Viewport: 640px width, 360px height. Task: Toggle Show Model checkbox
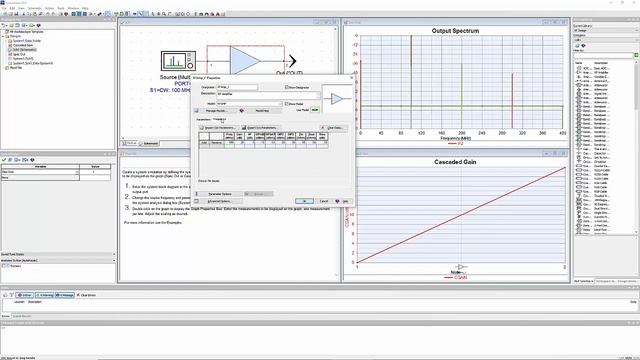click(286, 104)
